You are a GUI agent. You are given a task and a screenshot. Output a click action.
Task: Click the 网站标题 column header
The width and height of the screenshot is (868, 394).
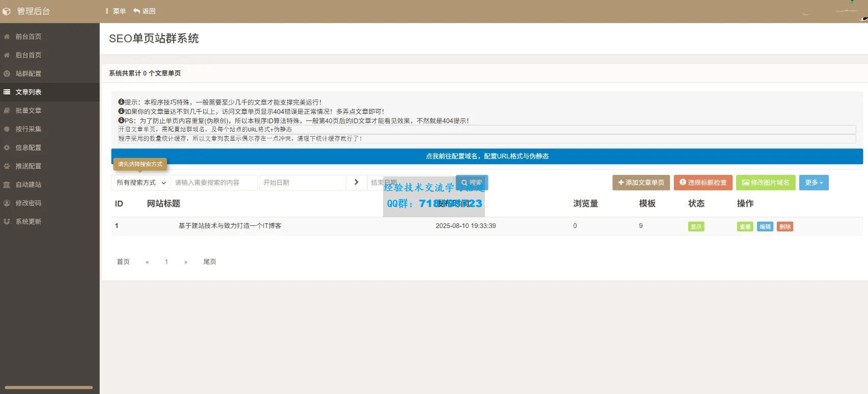pyautogui.click(x=164, y=204)
